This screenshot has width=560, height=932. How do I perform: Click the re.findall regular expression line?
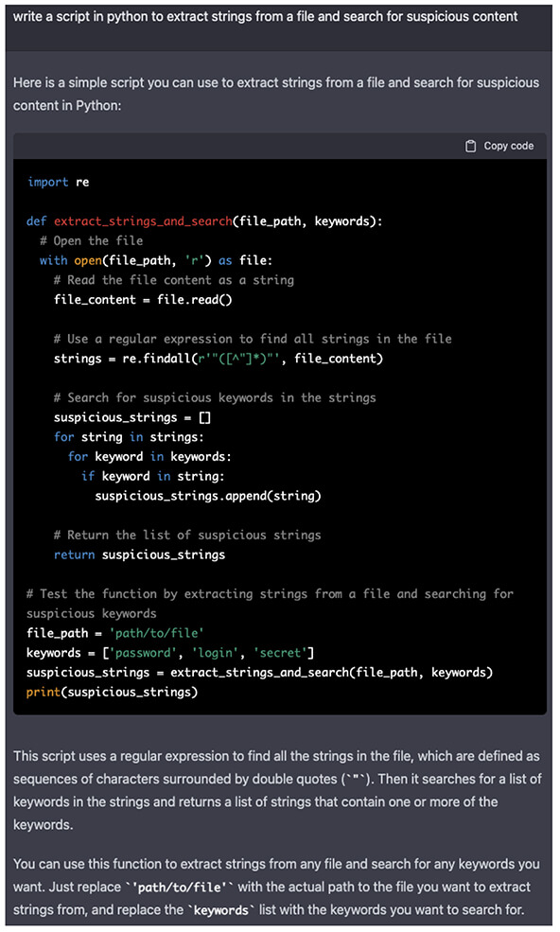tap(219, 359)
